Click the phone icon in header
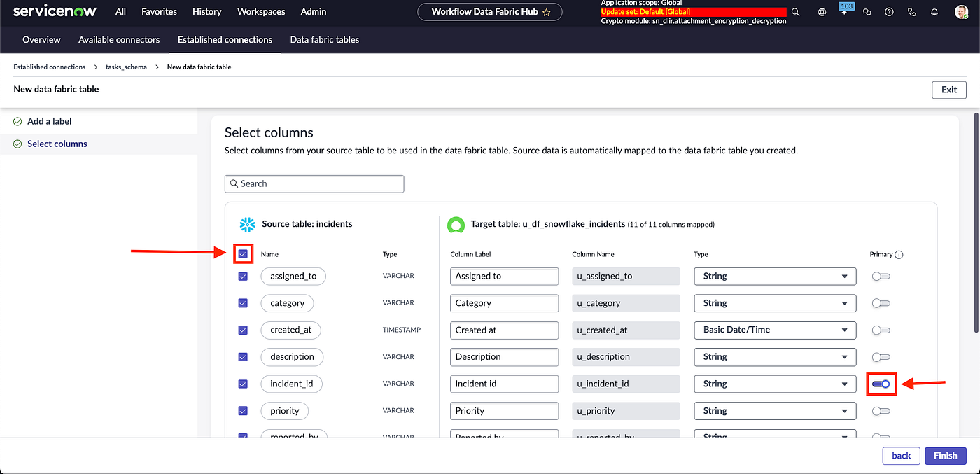The image size is (980, 474). (911, 12)
